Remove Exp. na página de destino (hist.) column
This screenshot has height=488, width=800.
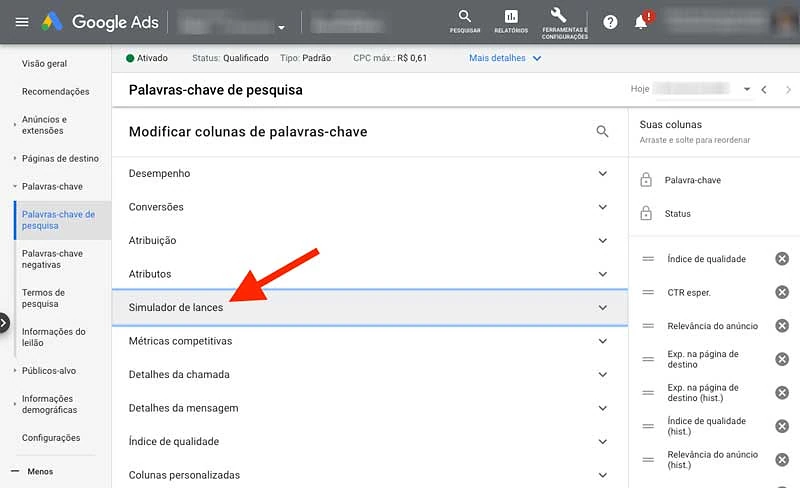pyautogui.click(x=782, y=393)
